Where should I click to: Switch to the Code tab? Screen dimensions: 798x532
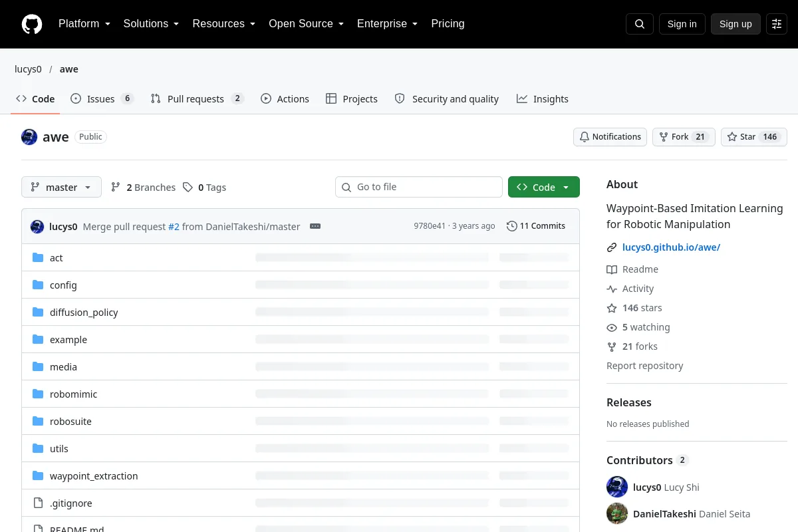pos(35,98)
